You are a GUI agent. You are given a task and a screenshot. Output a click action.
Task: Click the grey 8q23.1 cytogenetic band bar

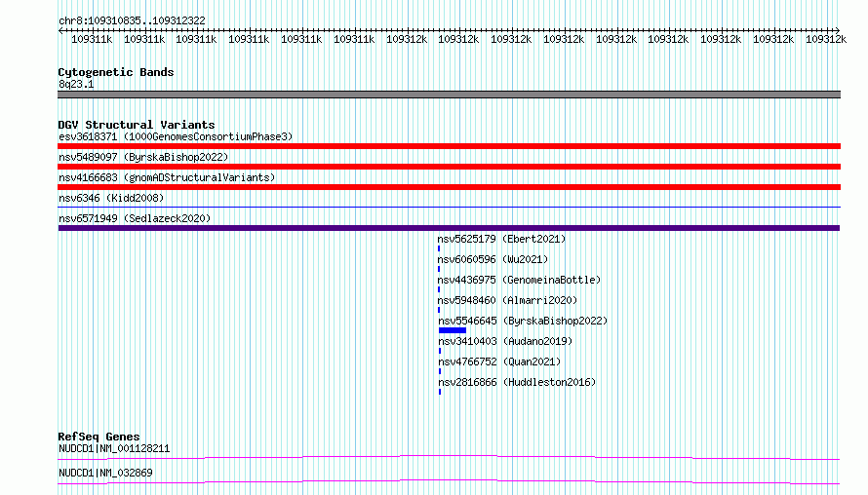[x=449, y=95]
